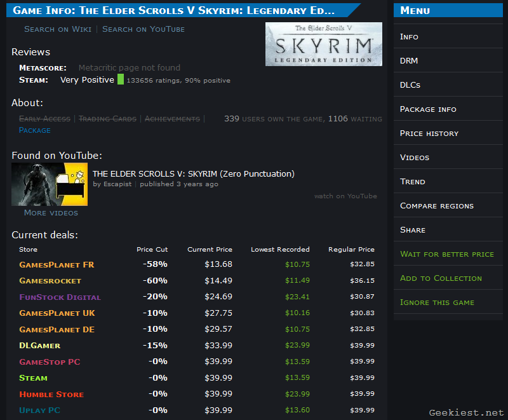The width and height of the screenshot is (508, 420).
Task: Click the More videos link
Action: [51, 213]
